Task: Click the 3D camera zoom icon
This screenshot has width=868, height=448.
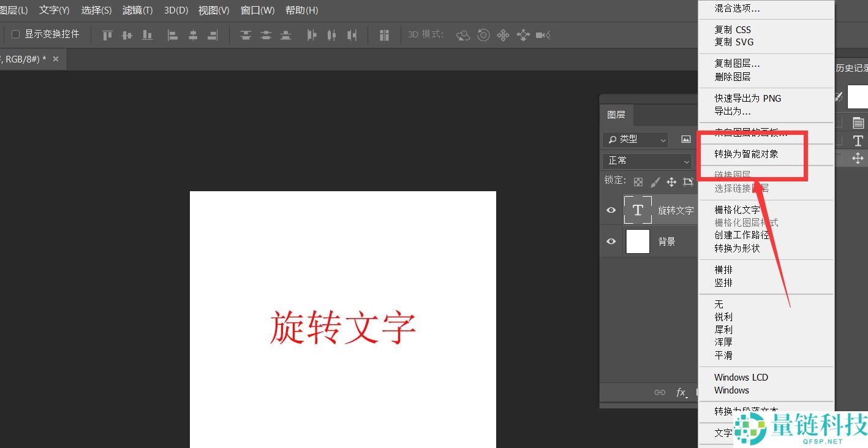Action: tap(543, 35)
